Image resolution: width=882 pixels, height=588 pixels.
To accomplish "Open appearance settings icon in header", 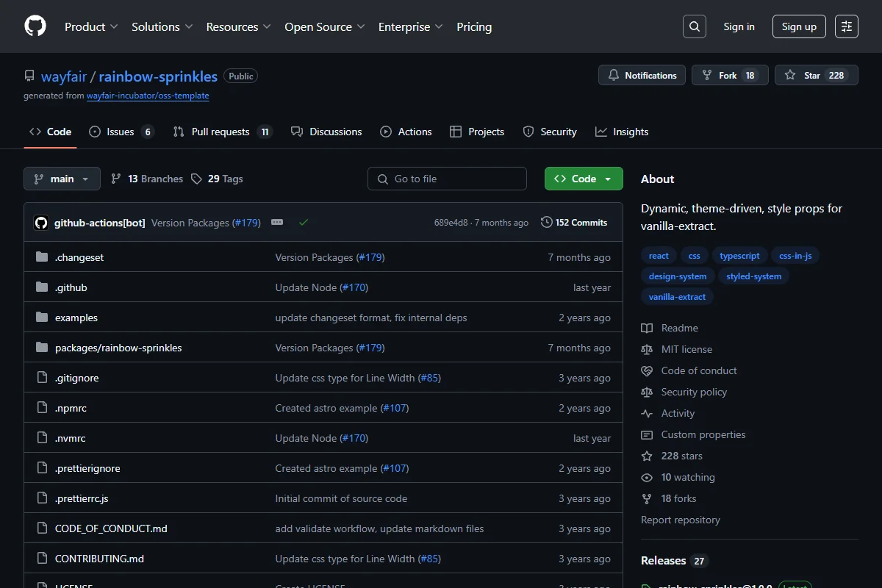I will pyautogui.click(x=847, y=26).
